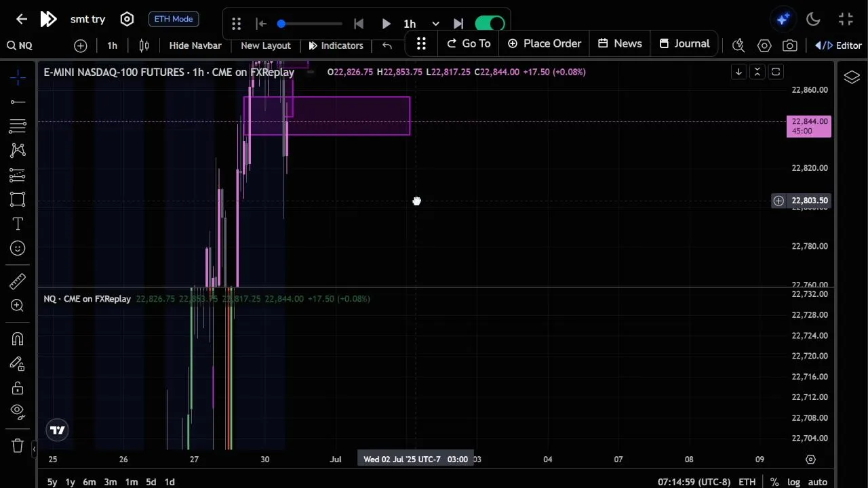Select the trend line drawing tool
Viewport: 868px width, 488px height.
(x=18, y=102)
